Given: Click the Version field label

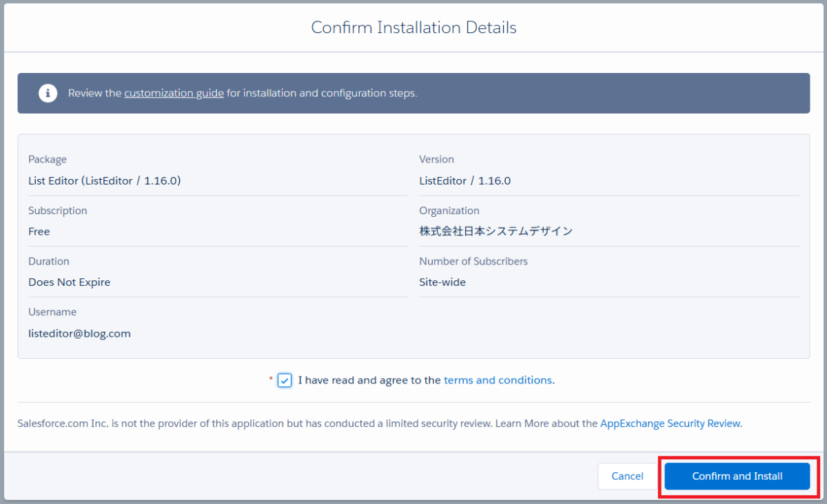Looking at the screenshot, I should pyautogui.click(x=436, y=159).
